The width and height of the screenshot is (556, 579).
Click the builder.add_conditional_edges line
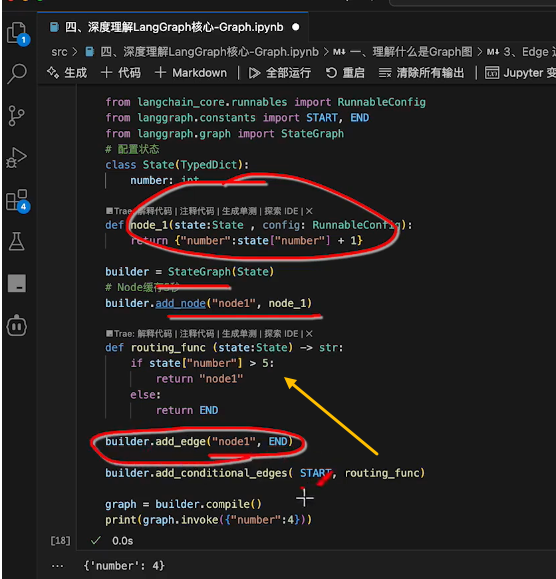coord(265,473)
